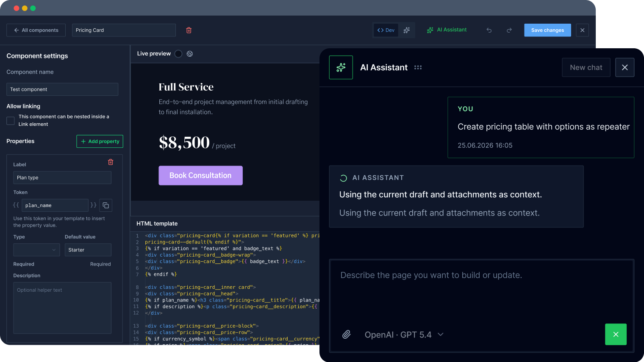Viewport: 644px width, 362px height.
Task: Click the Component settings heading
Action: click(37, 56)
